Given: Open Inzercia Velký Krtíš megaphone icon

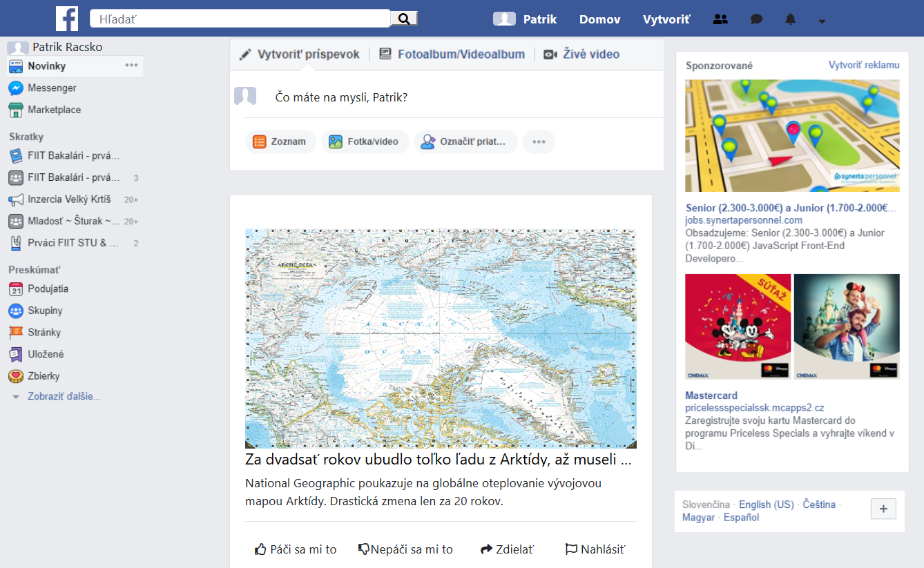Looking at the screenshot, I should point(16,199).
